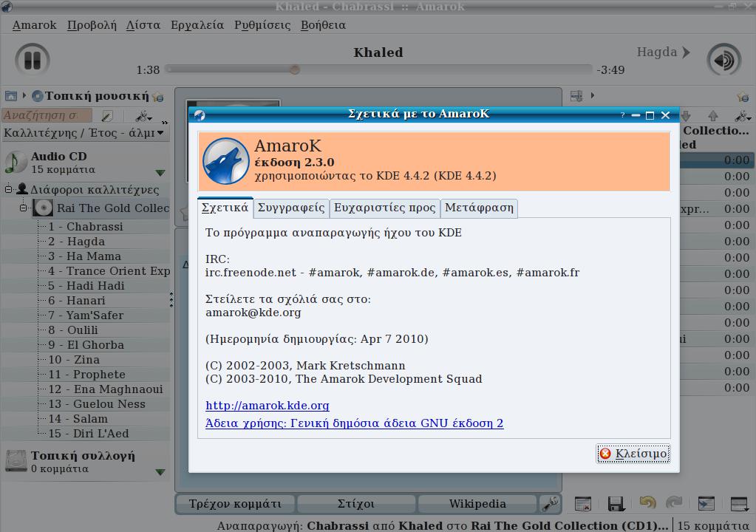Click the volume speaker icon
Screen dimensions: 756x532
[x=723, y=61]
